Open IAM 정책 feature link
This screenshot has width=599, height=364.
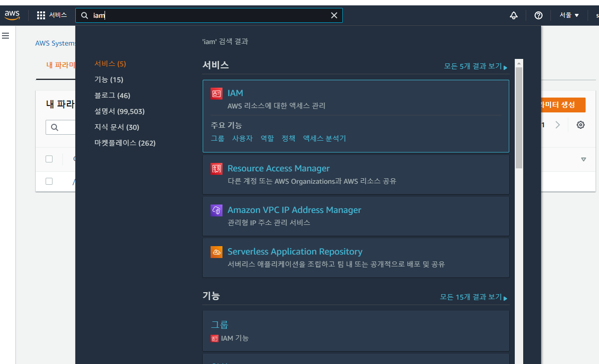[288, 139]
